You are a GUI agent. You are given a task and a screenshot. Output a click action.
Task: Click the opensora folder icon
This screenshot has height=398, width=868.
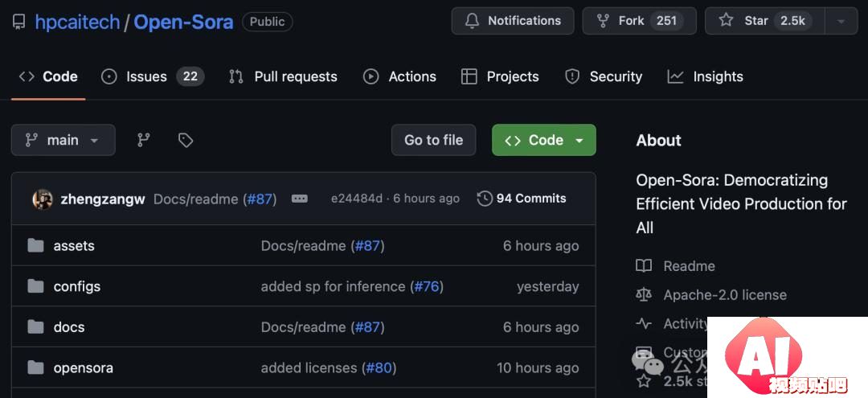(x=35, y=367)
